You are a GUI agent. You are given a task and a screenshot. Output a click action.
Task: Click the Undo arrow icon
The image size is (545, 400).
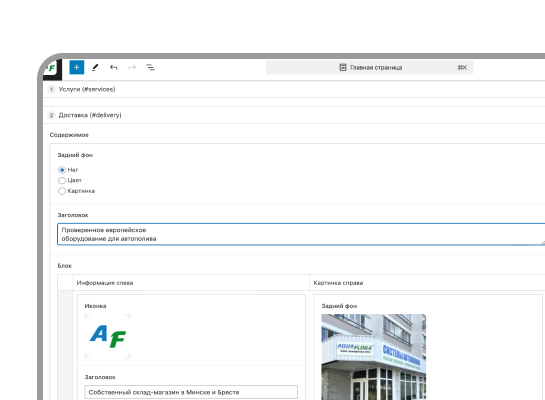[x=114, y=67]
